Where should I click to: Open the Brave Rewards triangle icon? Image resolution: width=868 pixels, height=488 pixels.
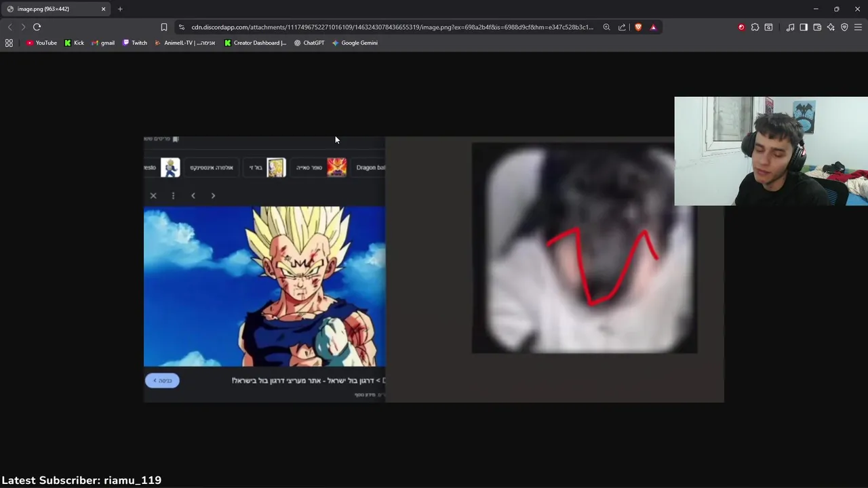(x=653, y=27)
